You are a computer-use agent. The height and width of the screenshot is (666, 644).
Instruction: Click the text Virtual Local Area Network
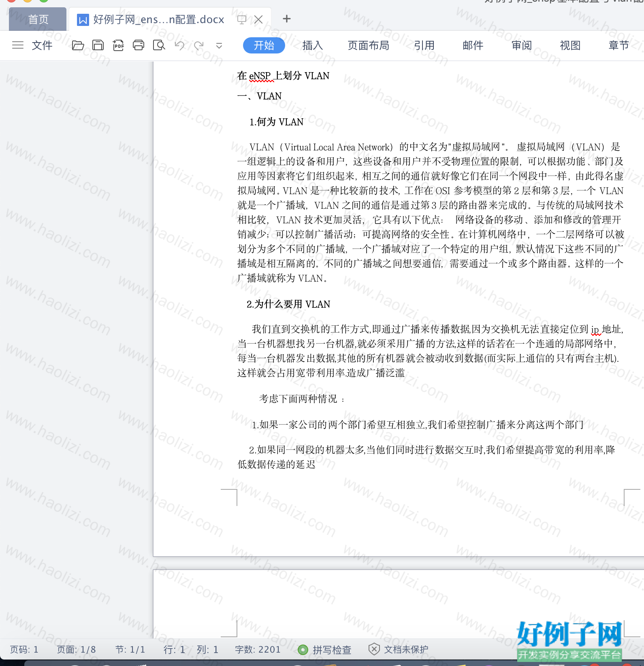tap(337, 147)
